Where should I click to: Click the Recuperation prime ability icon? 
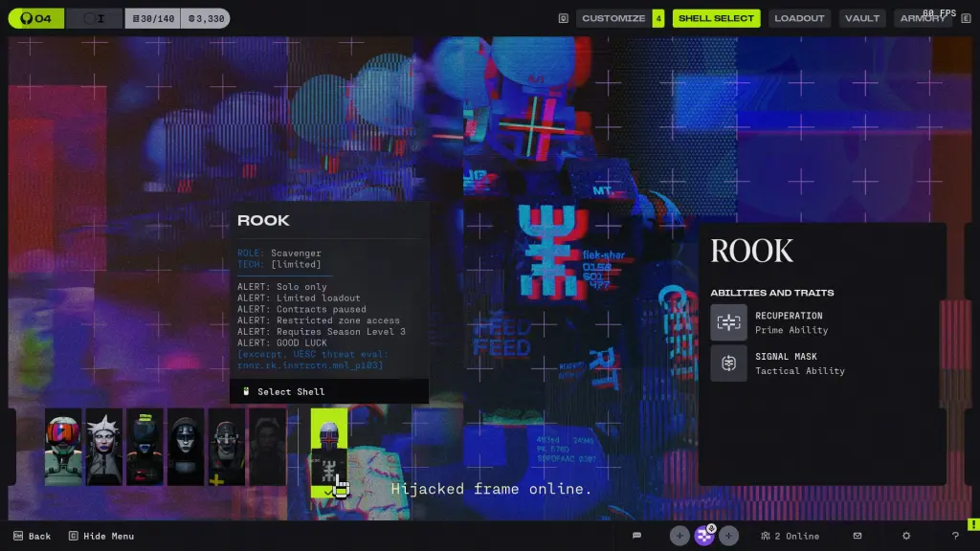click(x=728, y=322)
